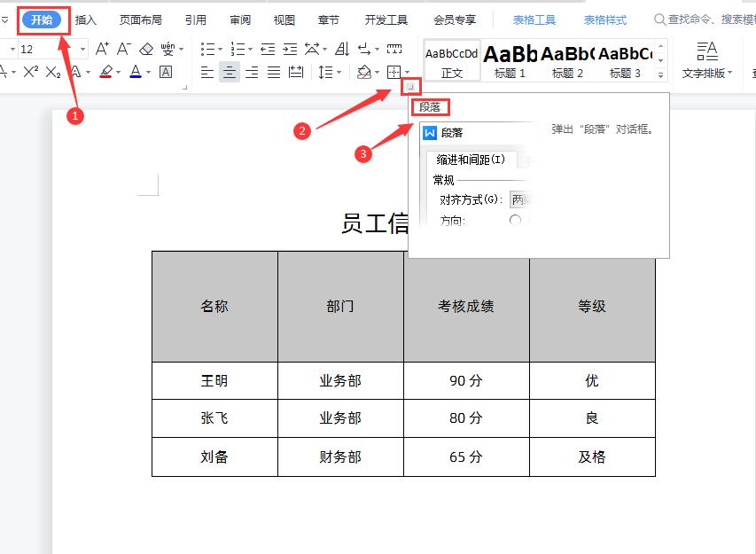
Task: Open the borders dropdown arrow
Action: pos(408,73)
